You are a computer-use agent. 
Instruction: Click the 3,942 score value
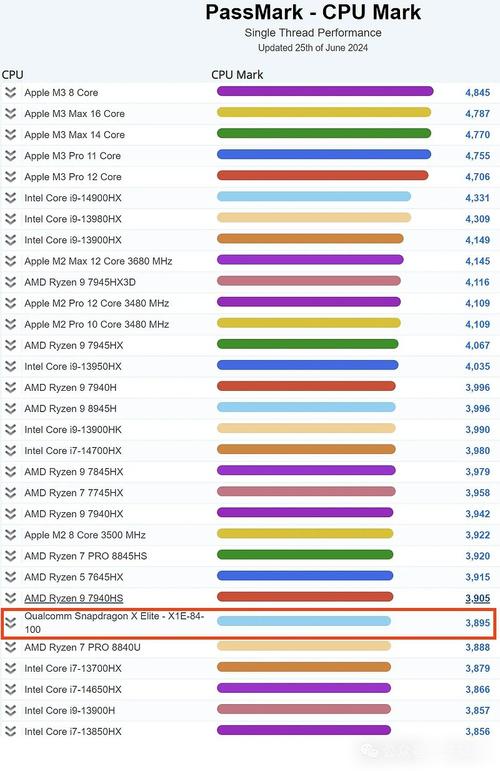[x=477, y=514]
